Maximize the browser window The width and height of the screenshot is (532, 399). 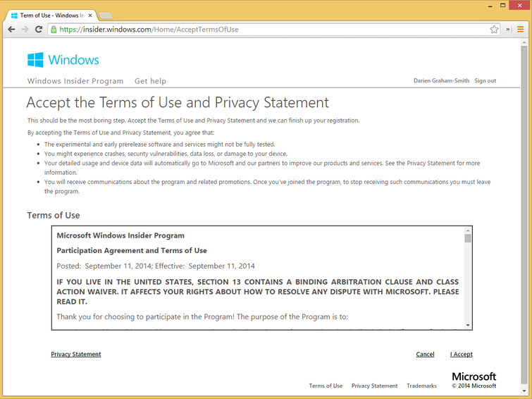click(503, 6)
